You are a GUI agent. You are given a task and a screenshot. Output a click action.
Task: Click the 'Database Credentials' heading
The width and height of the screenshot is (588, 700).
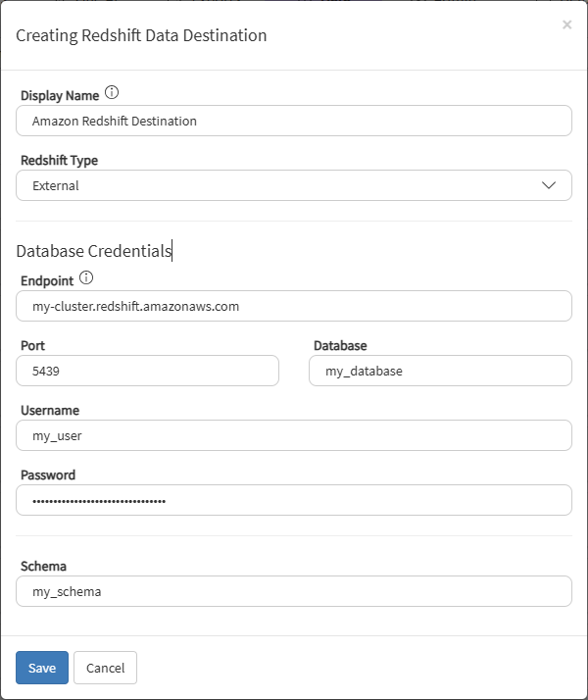tap(94, 251)
